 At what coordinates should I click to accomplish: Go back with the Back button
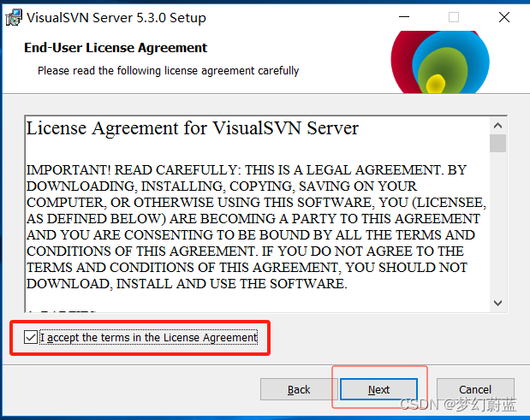point(299,389)
